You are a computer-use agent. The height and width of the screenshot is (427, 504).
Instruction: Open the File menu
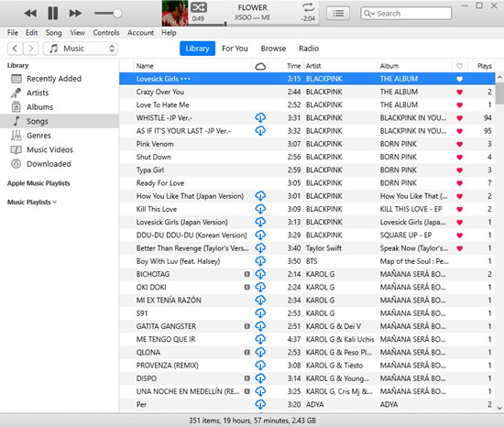pos(13,33)
